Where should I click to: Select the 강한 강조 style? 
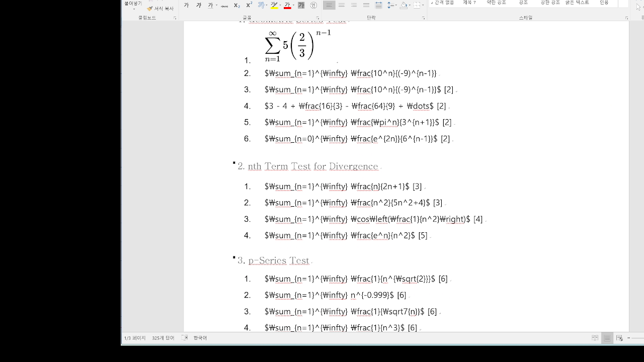[550, 3]
